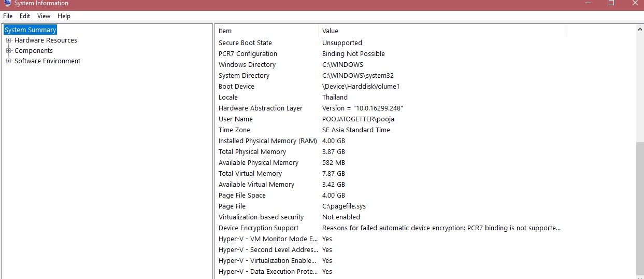Open the View menu
Screen dimensions: 644x279
pos(44,16)
